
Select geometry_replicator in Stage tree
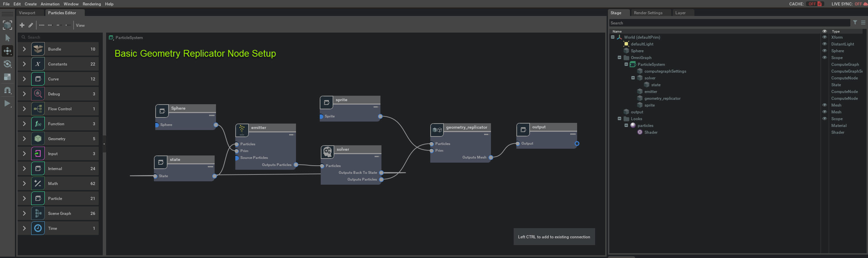pyautogui.click(x=662, y=98)
